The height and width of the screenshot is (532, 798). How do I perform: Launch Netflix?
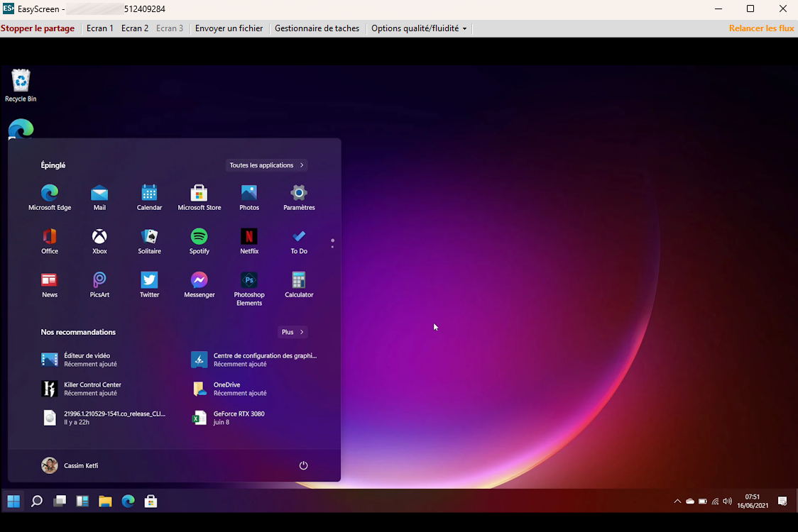249,241
